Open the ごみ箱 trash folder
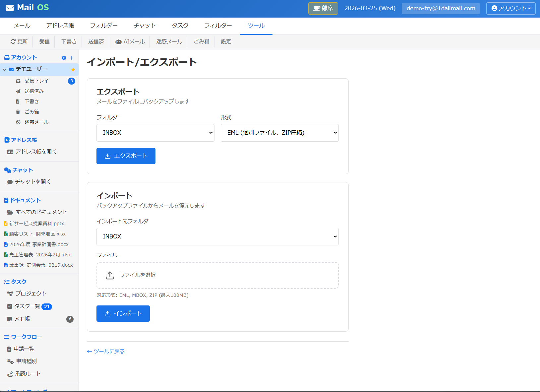The image size is (540, 392). (x=32, y=112)
